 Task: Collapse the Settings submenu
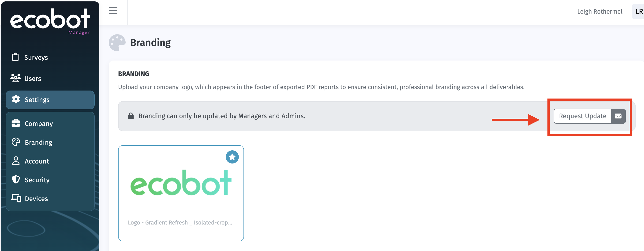(x=50, y=100)
